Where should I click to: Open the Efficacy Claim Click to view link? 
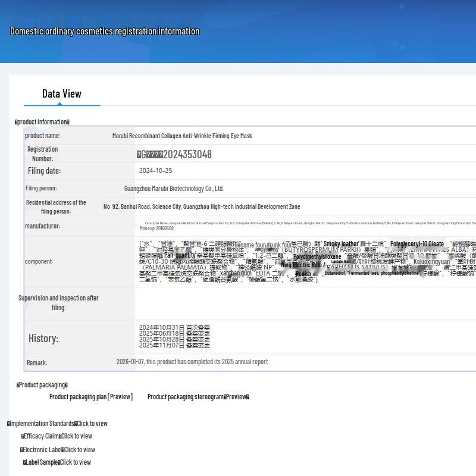pos(57,436)
